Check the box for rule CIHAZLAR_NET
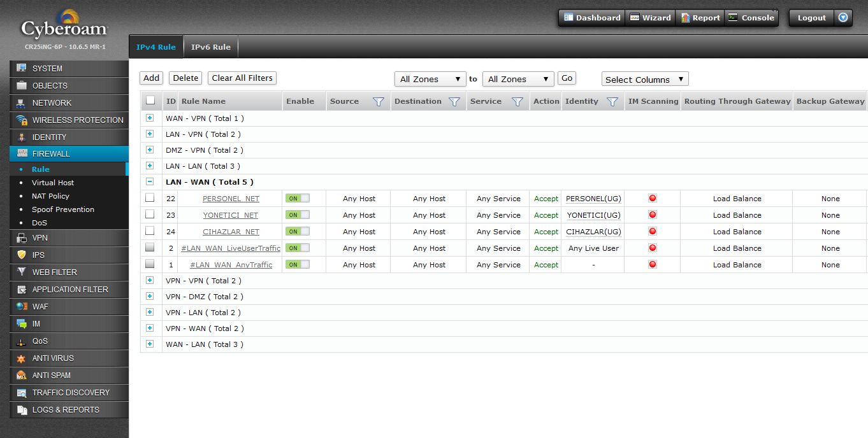Screen dimensions: 868x438 tap(150, 230)
